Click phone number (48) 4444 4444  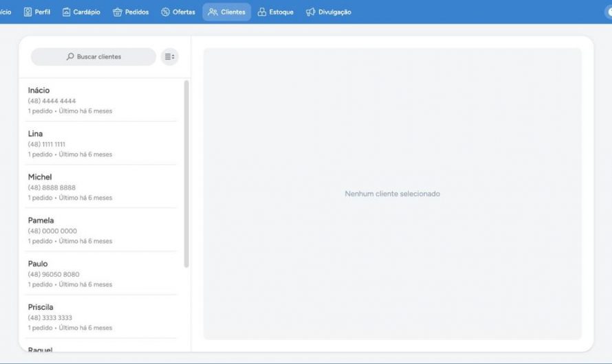pos(52,101)
